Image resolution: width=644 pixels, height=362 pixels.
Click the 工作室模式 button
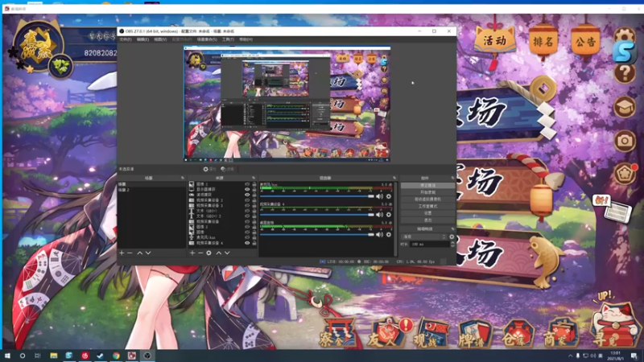point(427,206)
